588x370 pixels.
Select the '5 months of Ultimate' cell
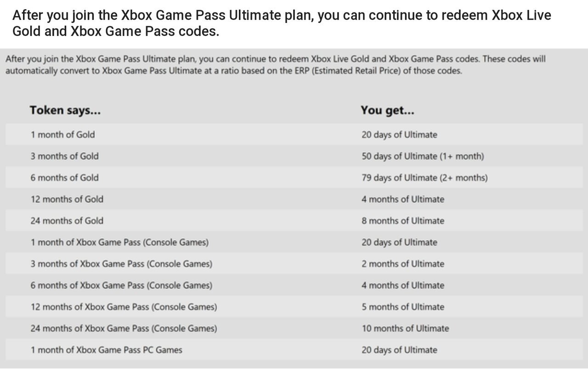click(403, 307)
